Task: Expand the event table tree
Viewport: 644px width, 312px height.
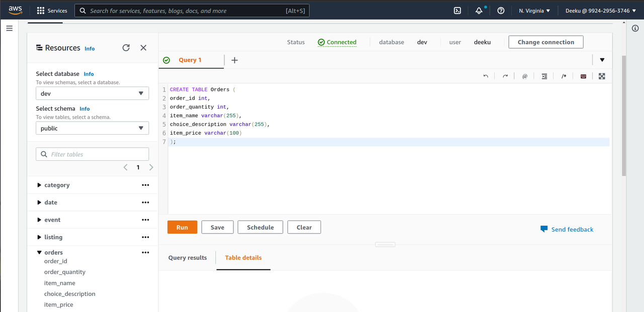Action: point(39,220)
